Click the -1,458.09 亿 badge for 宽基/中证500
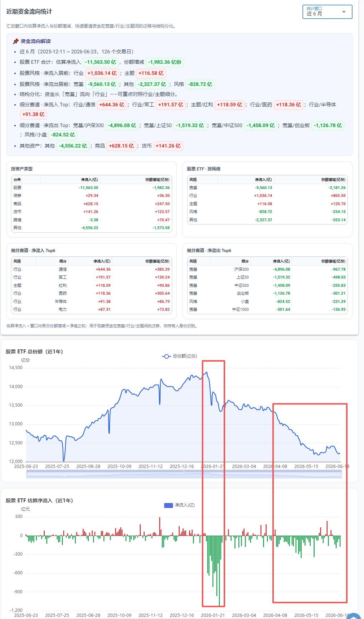Viewport: 364px width, 619px height. [x=260, y=126]
